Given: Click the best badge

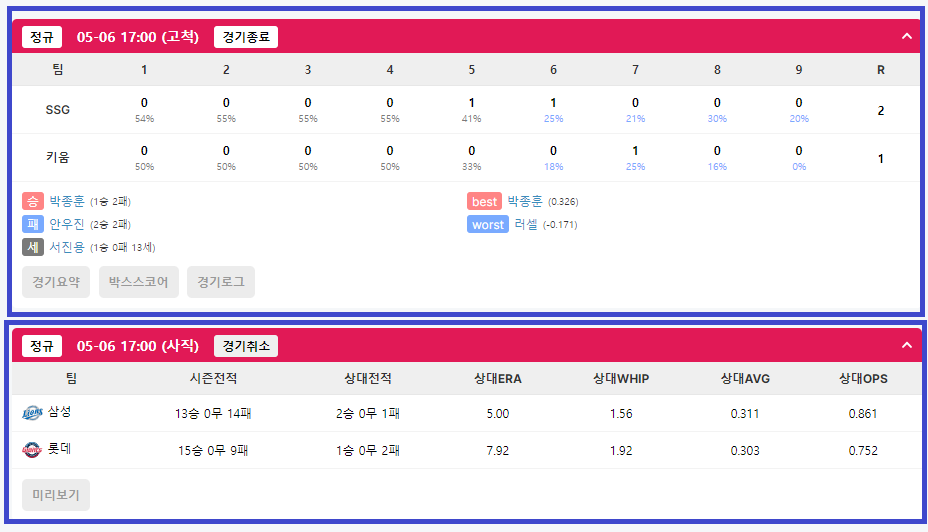Looking at the screenshot, I should 484,201.
